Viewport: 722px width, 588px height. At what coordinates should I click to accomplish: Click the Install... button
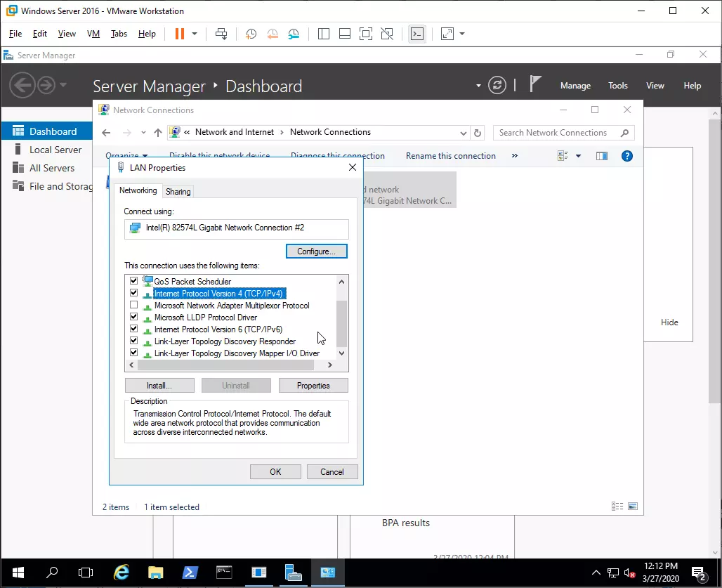click(x=159, y=386)
